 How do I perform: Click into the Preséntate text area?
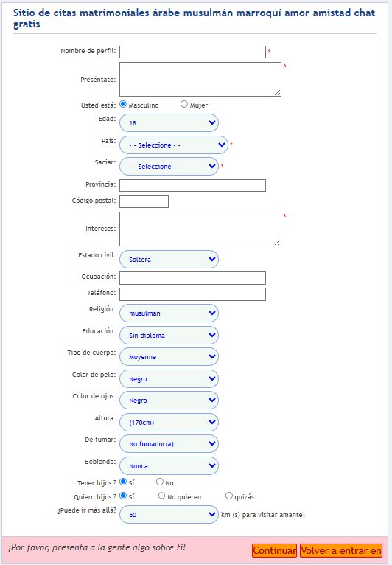(x=200, y=79)
